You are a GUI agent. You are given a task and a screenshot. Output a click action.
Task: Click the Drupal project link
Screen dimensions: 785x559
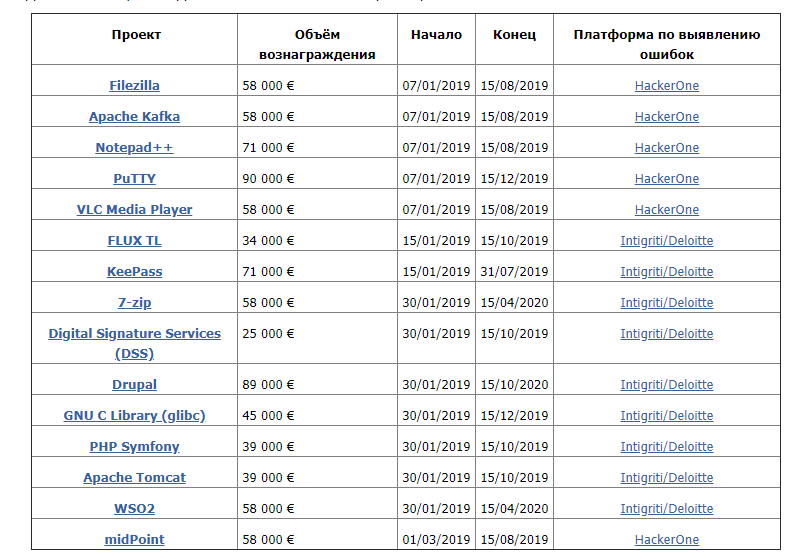134,385
